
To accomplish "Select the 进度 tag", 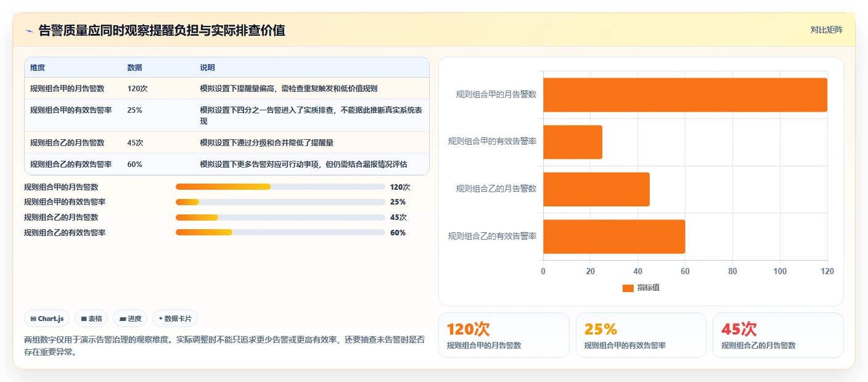I will (130, 319).
